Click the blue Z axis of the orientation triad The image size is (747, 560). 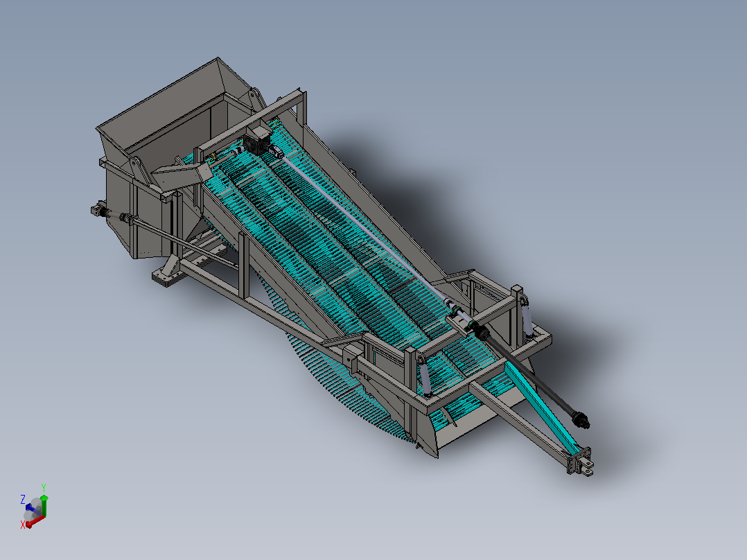point(33,509)
